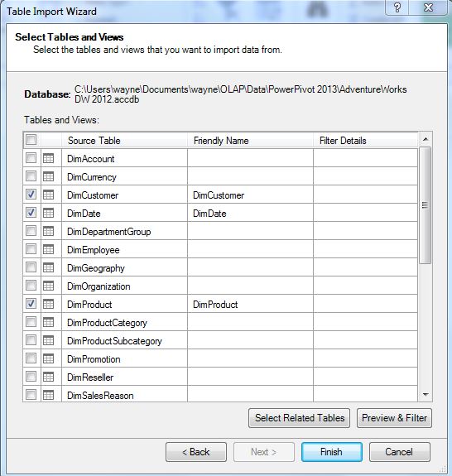
Task: Check the DimReseller checkbox
Action: pyautogui.click(x=31, y=377)
